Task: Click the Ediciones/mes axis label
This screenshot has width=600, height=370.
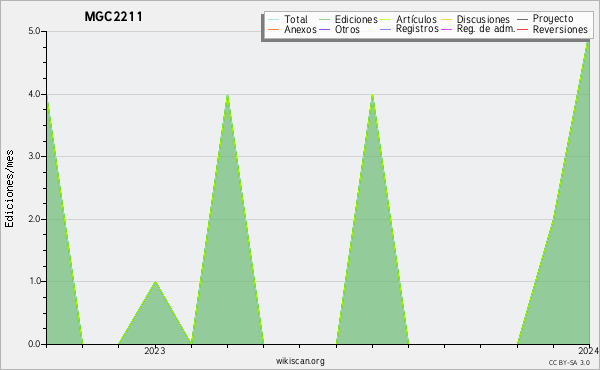Action: tap(9, 189)
